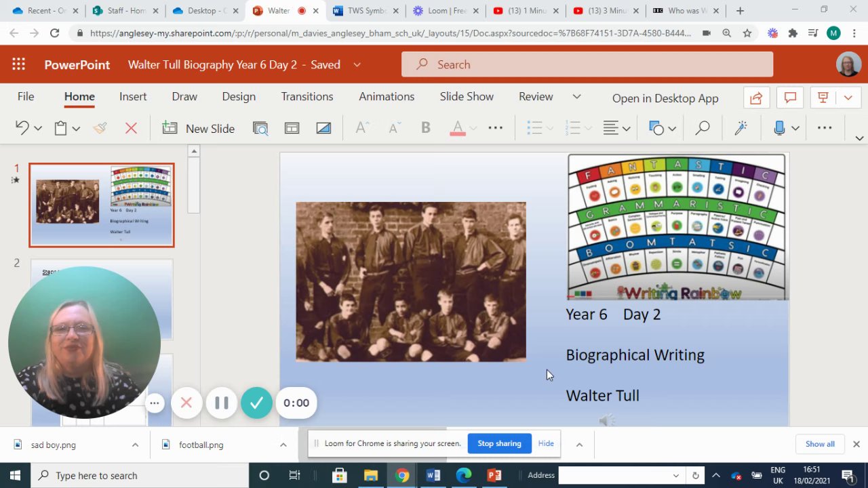Click the Find magnifier in the ribbon
This screenshot has height=488, width=868.
tap(703, 128)
